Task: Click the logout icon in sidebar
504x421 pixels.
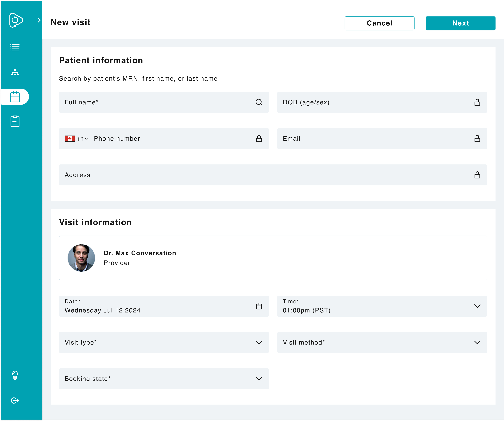Action: point(15,400)
